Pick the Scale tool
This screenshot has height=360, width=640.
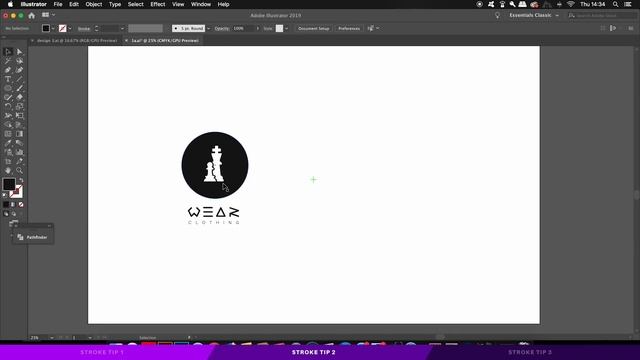19,107
